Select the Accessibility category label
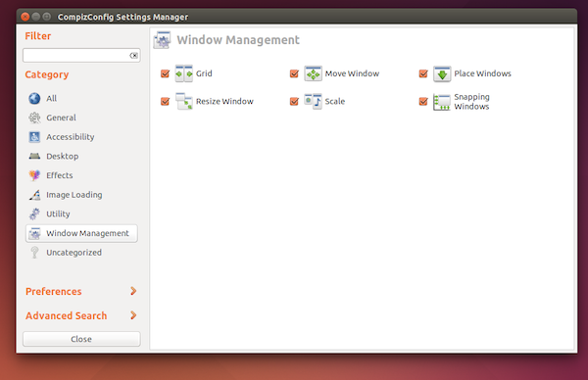Image resolution: width=588 pixels, height=380 pixels. [71, 137]
